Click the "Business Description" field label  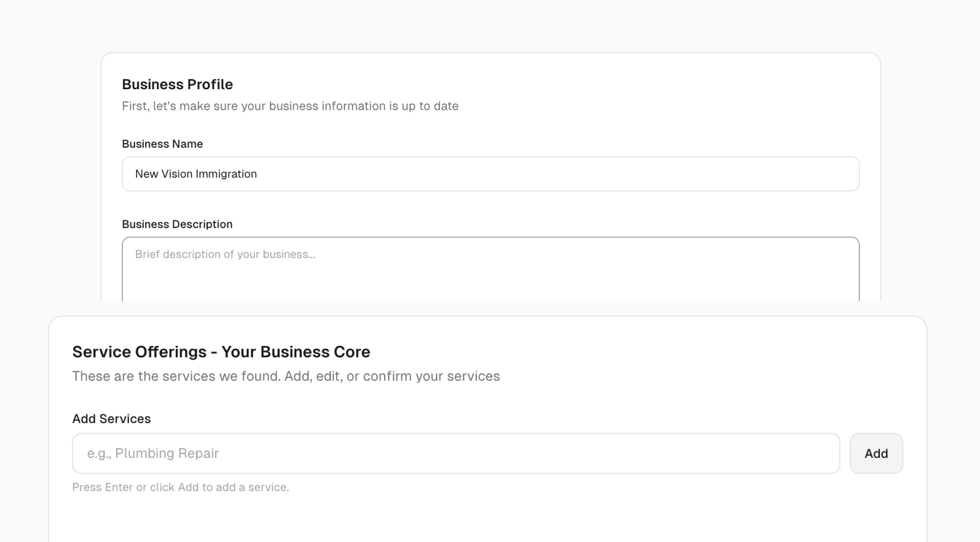[x=177, y=224]
